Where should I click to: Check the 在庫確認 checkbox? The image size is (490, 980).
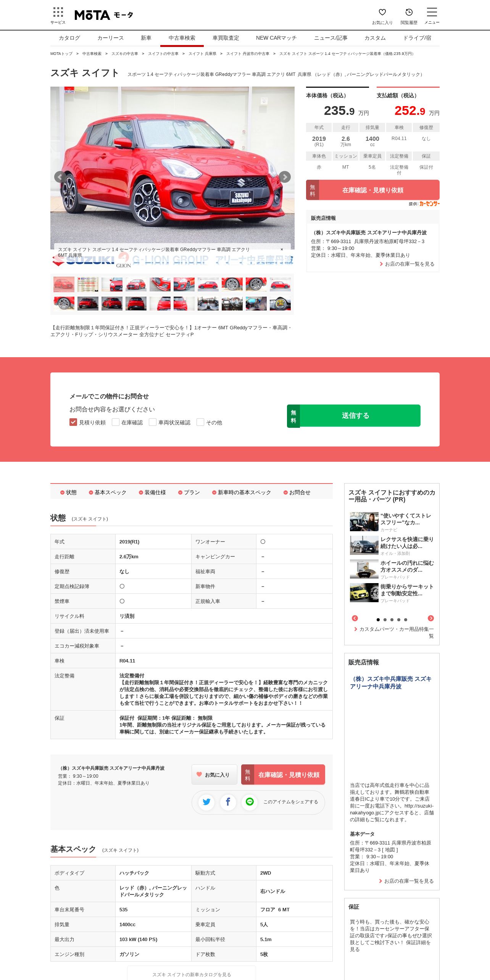coord(116,422)
